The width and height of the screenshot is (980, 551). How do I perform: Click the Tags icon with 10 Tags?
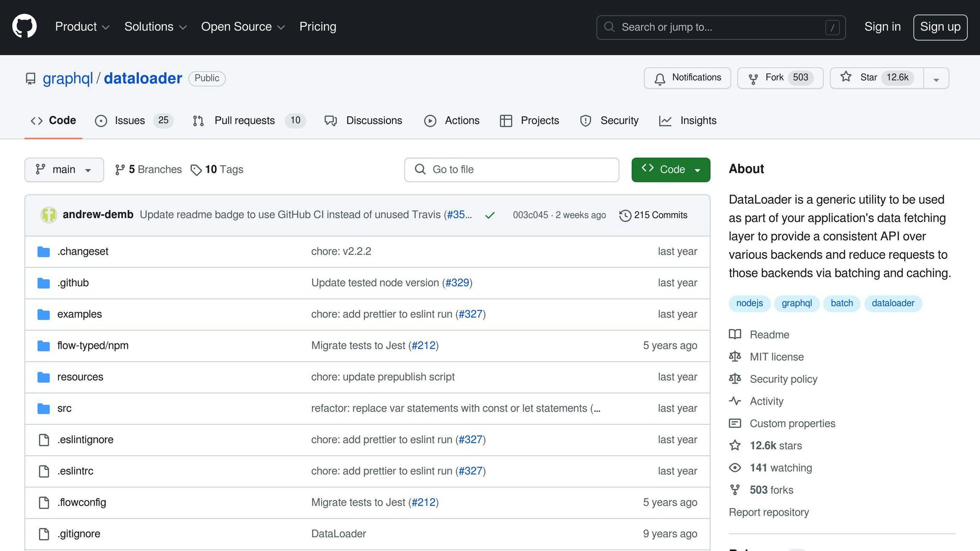(196, 170)
